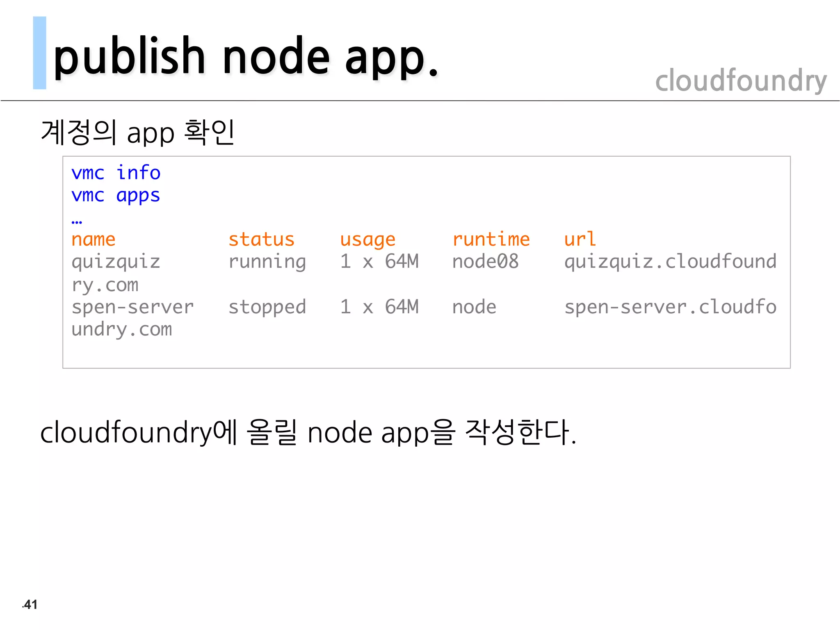
Task: Click the 'status' column header
Action: tap(261, 240)
